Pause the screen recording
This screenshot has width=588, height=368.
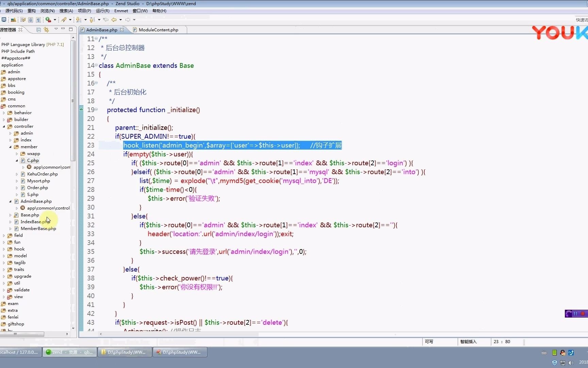(576, 314)
